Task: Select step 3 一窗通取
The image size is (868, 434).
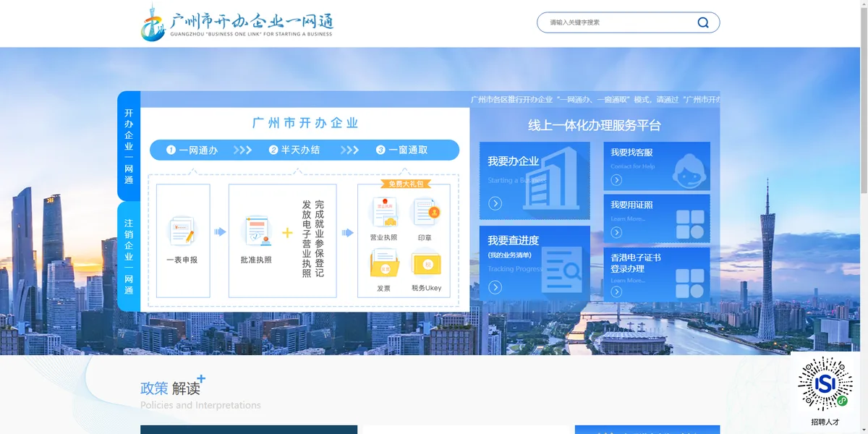Action: [x=401, y=150]
